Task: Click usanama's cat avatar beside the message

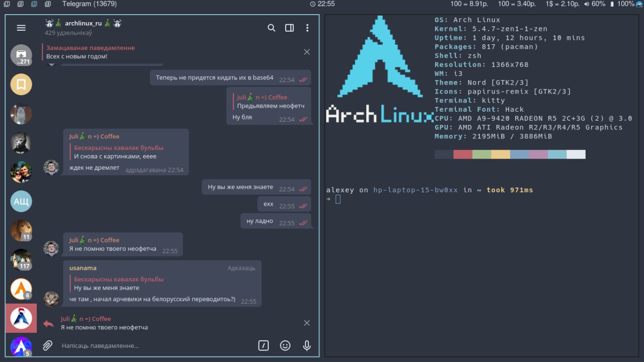Action: click(x=51, y=299)
